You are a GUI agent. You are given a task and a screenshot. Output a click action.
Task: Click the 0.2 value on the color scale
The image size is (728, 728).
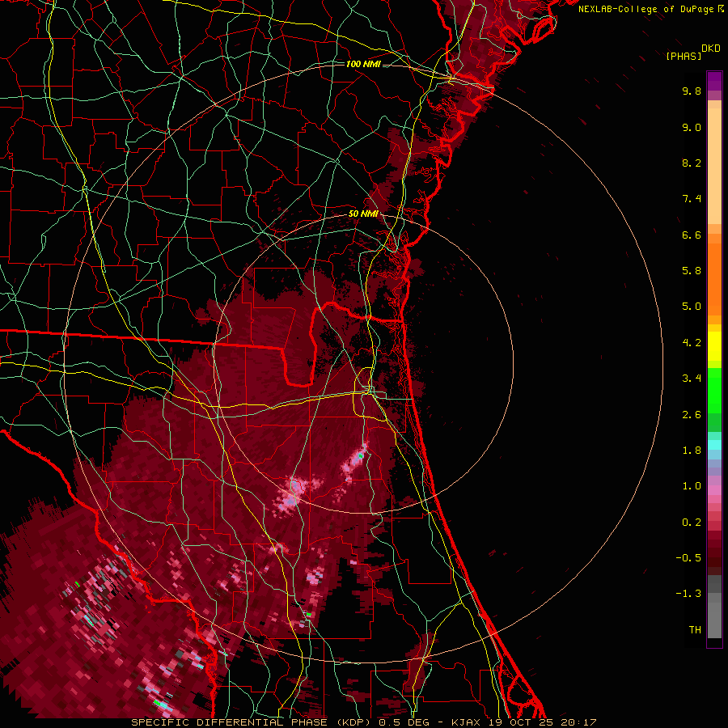(x=692, y=523)
